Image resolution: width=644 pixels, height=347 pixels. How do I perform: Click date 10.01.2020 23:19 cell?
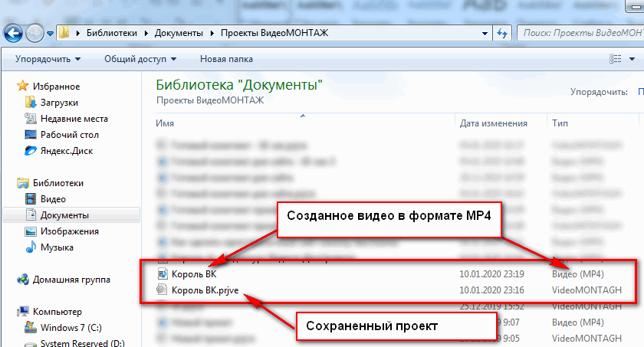(x=491, y=274)
